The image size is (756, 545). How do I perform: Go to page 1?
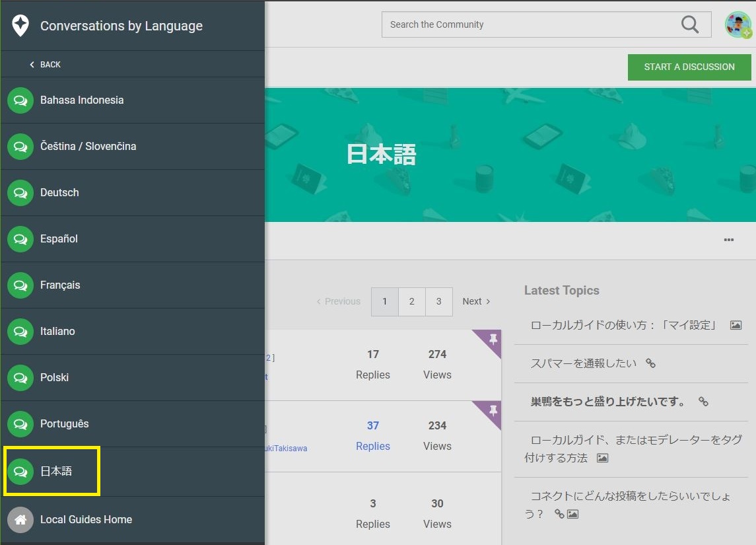pos(385,301)
